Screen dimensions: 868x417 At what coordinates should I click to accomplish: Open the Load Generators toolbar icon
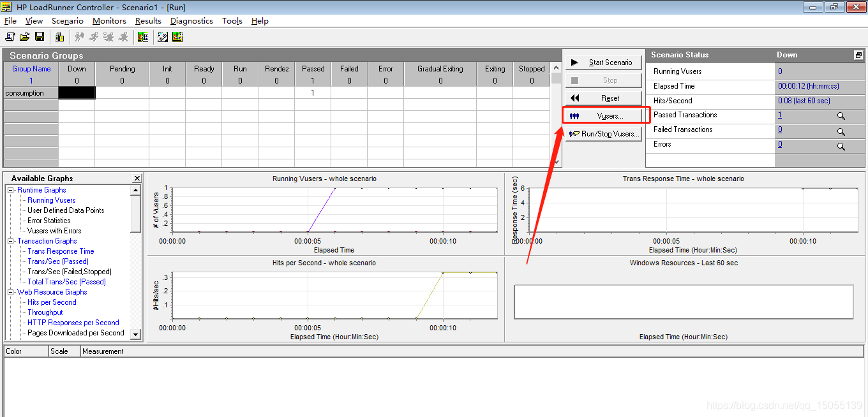(x=59, y=37)
